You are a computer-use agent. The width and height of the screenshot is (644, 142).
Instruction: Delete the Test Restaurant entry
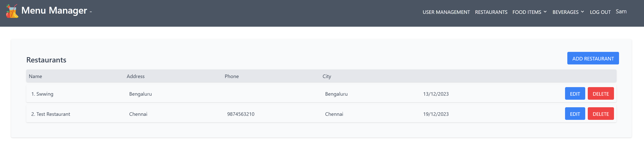601,114
